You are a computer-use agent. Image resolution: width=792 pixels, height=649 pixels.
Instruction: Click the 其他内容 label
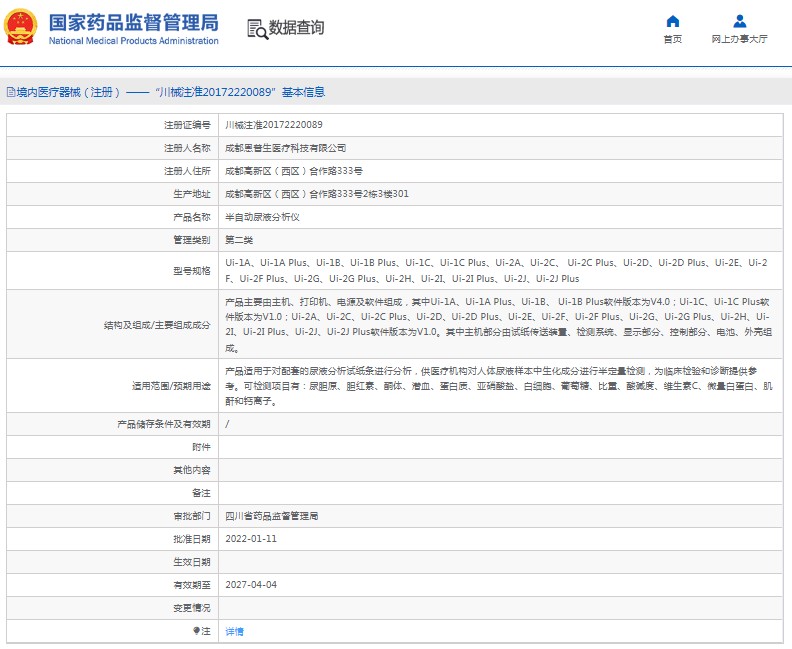pos(192,470)
